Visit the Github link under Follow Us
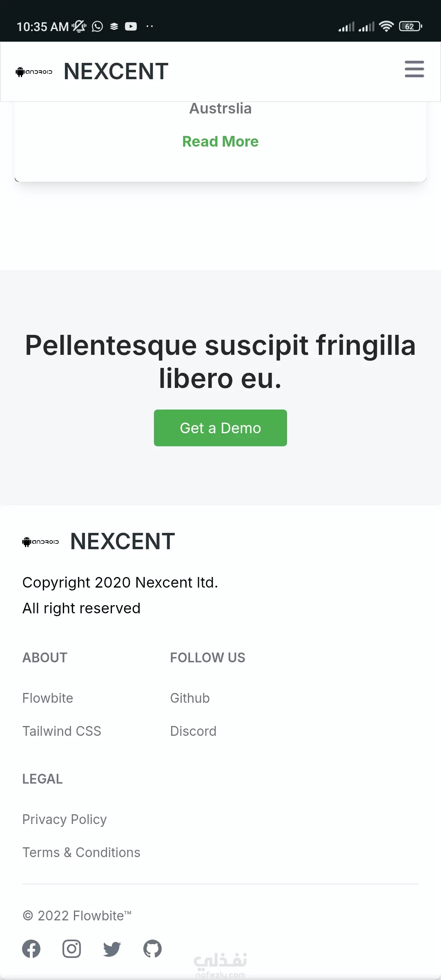 190,698
